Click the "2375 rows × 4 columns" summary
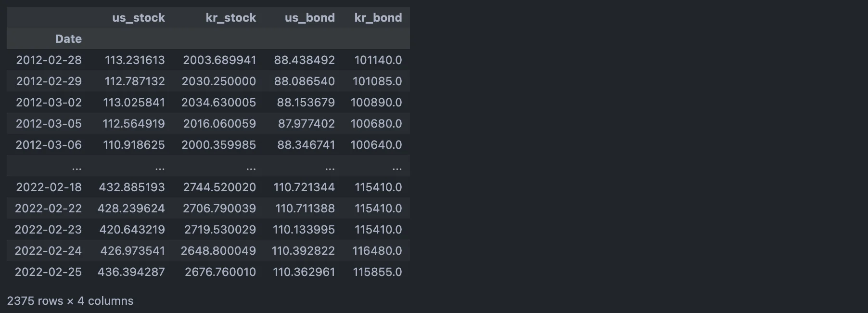 [x=70, y=301]
